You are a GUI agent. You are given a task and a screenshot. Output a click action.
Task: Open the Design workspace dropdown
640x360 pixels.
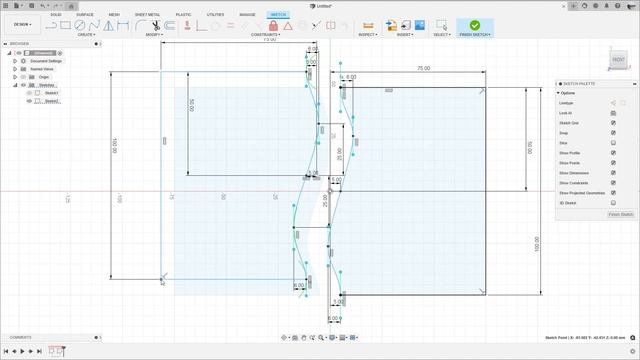tap(22, 24)
